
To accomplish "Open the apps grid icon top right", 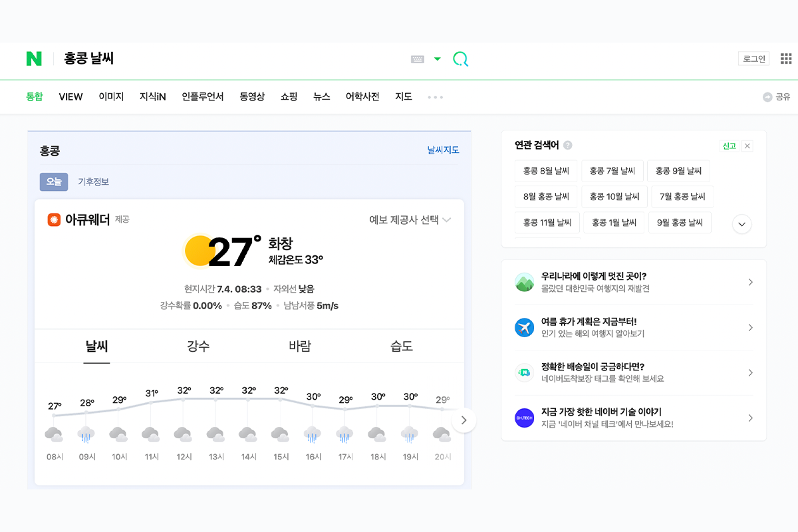I will [787, 58].
